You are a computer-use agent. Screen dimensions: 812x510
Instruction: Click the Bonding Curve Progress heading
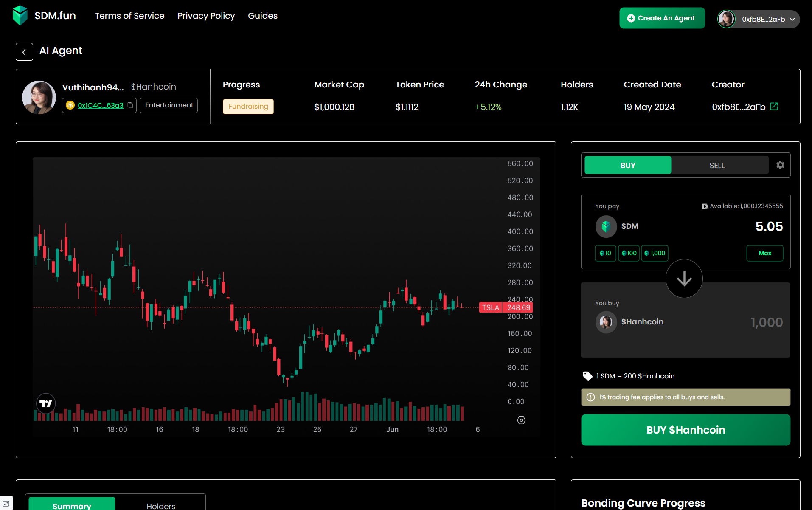tap(643, 503)
